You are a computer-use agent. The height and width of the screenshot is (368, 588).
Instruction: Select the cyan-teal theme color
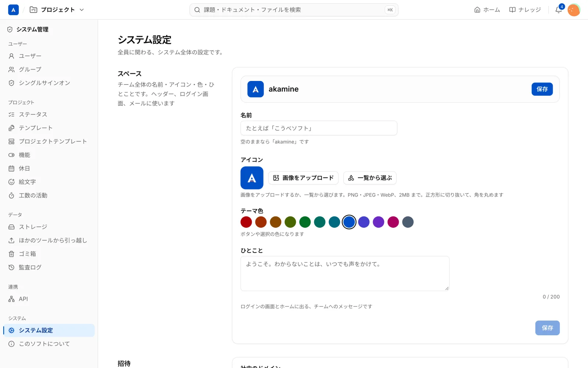click(334, 222)
